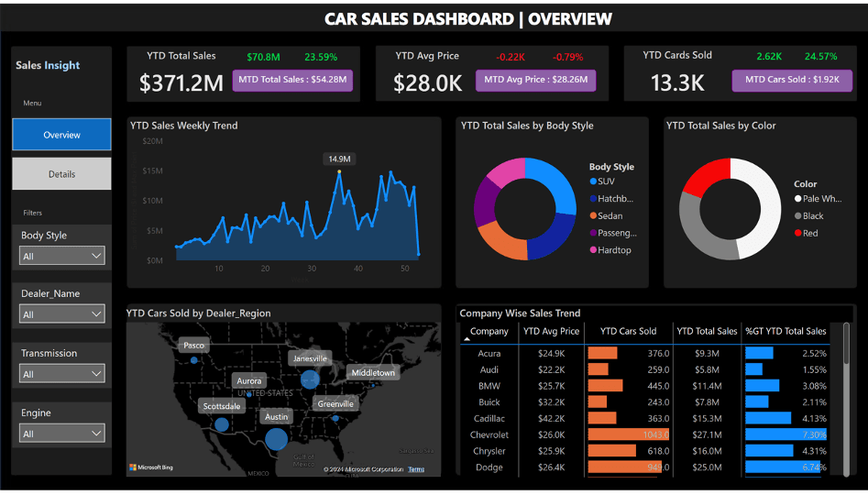Viewport: 868px width, 495px height.
Task: Select the Dodge row
Action: click(643, 467)
